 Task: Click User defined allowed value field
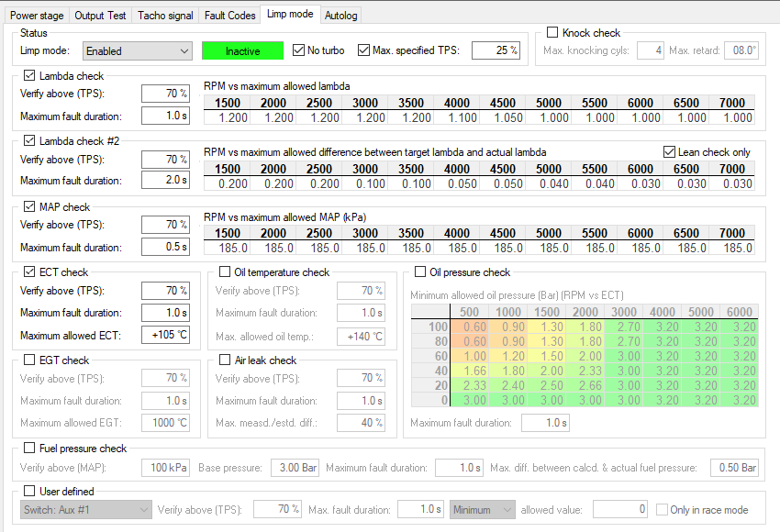[x=619, y=509]
